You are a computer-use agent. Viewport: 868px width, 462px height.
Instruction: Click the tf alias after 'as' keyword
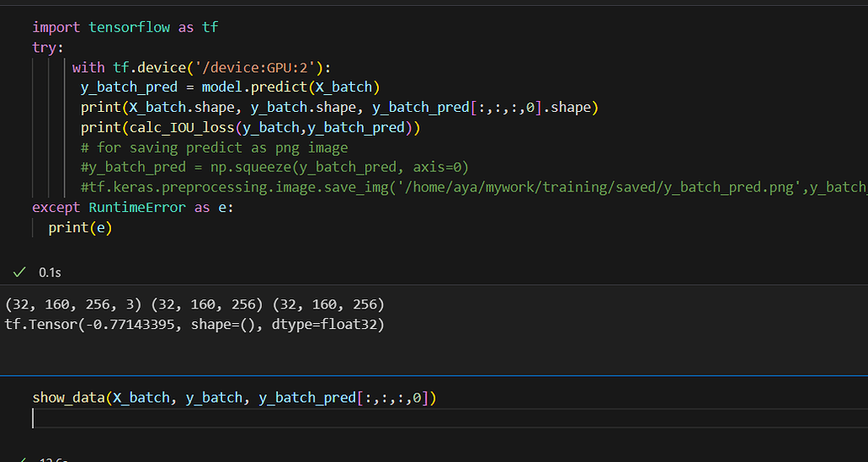click(210, 27)
